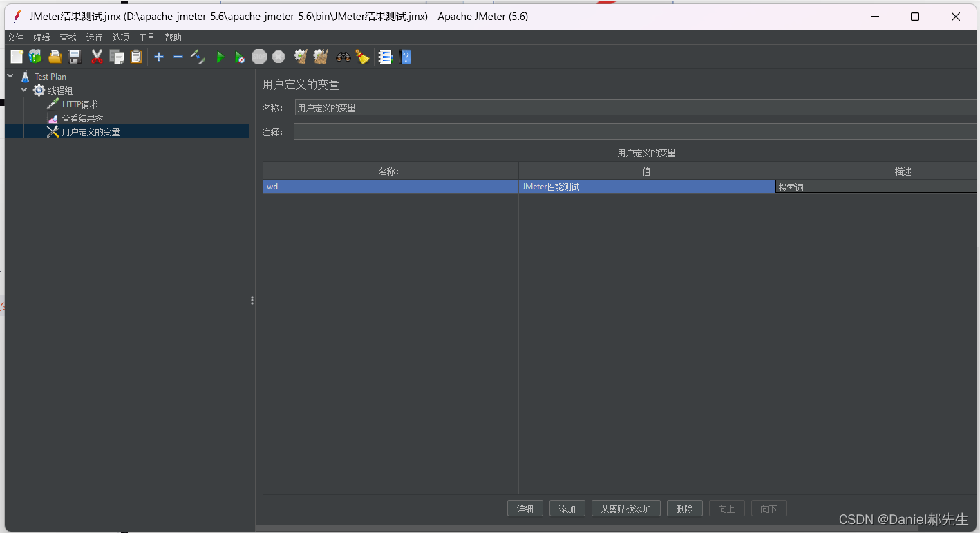980x533 pixels.
Task: Click the 向下 button
Action: pyautogui.click(x=769, y=509)
